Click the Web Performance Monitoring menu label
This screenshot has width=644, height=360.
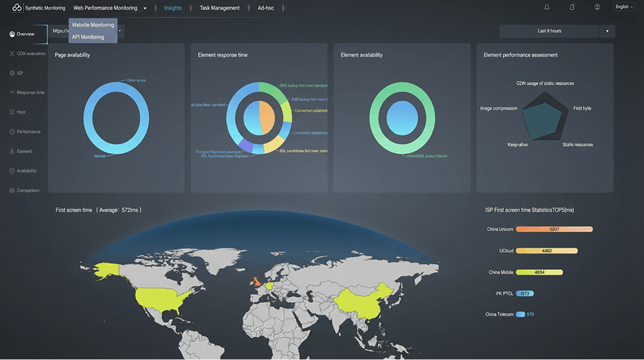tap(105, 8)
